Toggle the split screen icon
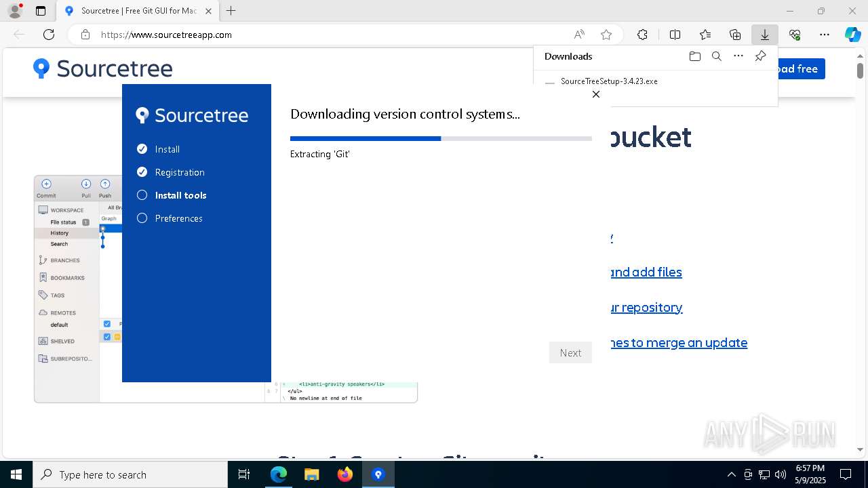 tap(675, 35)
